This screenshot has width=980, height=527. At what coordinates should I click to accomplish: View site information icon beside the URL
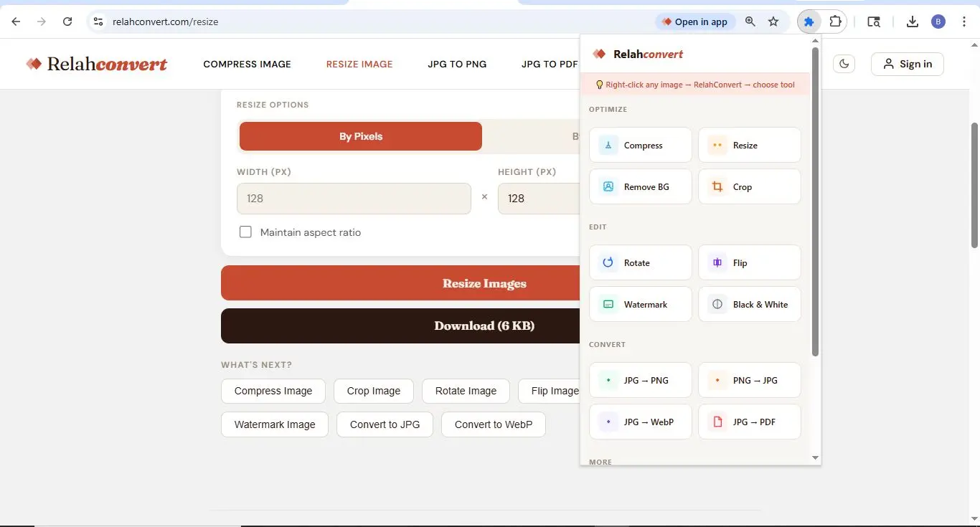point(98,22)
